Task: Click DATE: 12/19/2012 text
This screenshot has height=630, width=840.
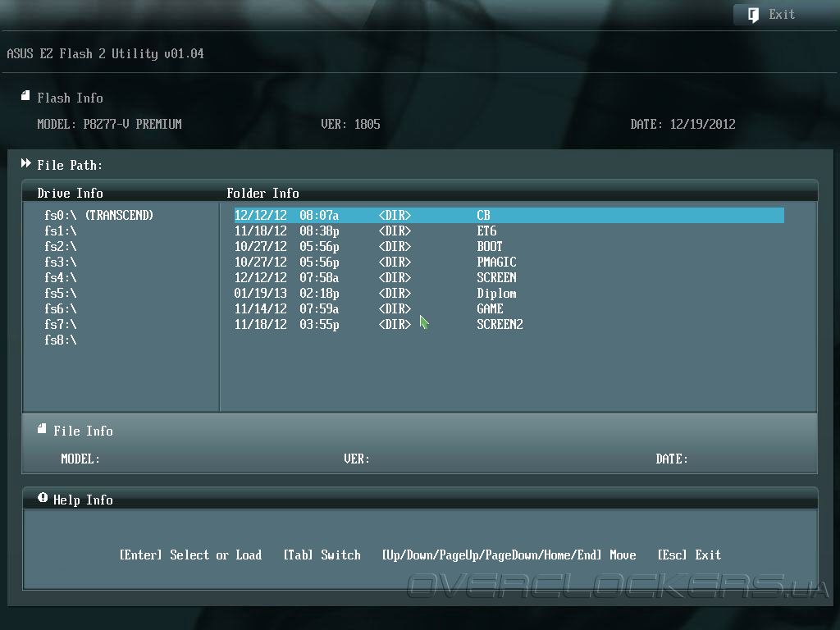Action: pyautogui.click(x=682, y=125)
